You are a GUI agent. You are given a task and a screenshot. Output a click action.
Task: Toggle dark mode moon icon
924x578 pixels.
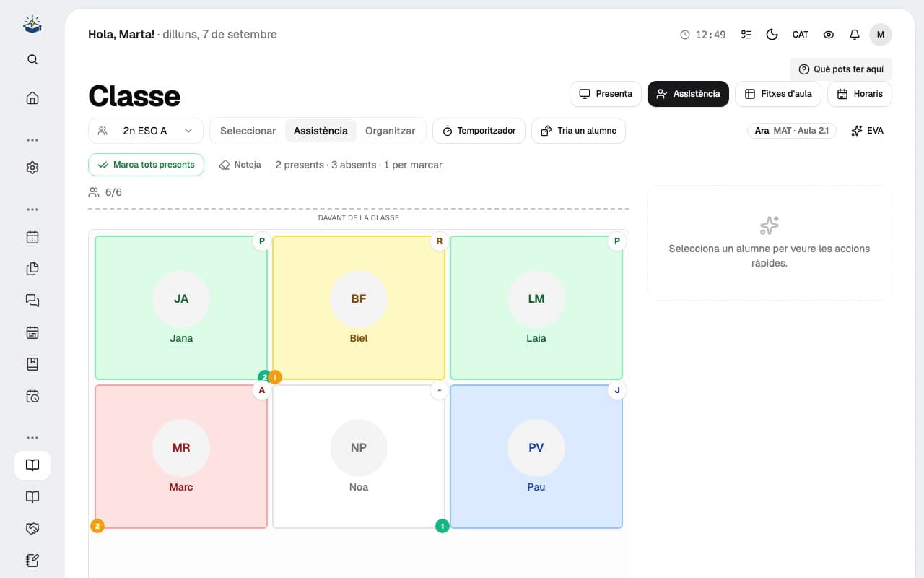pyautogui.click(x=772, y=35)
